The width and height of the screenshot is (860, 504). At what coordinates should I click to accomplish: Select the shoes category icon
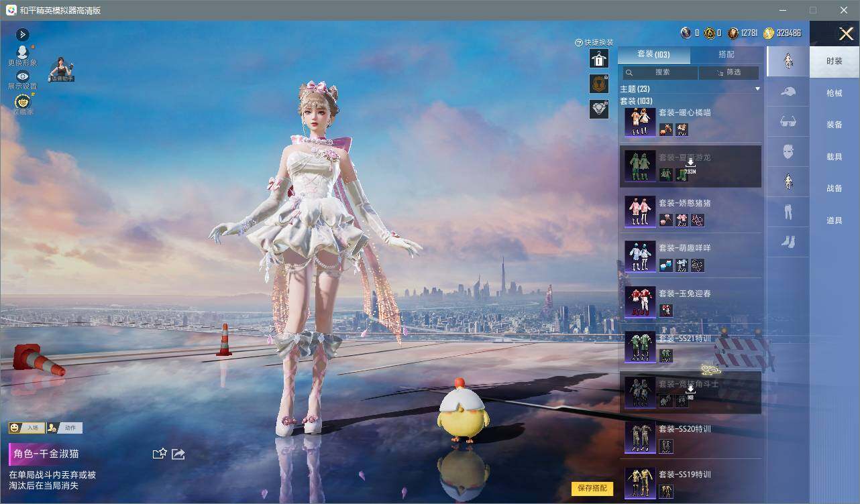[x=788, y=242]
